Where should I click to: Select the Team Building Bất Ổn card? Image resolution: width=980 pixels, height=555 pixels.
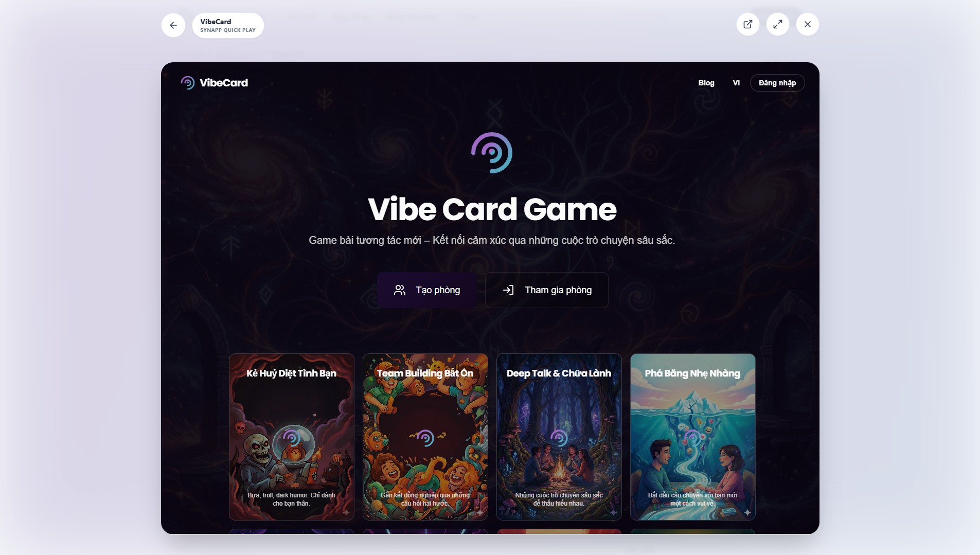click(x=425, y=437)
